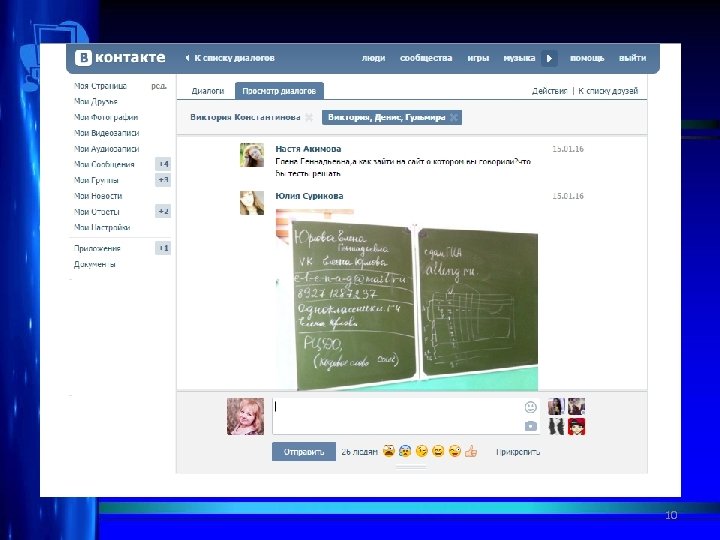Switch to the Диалоги tab

coord(208,91)
